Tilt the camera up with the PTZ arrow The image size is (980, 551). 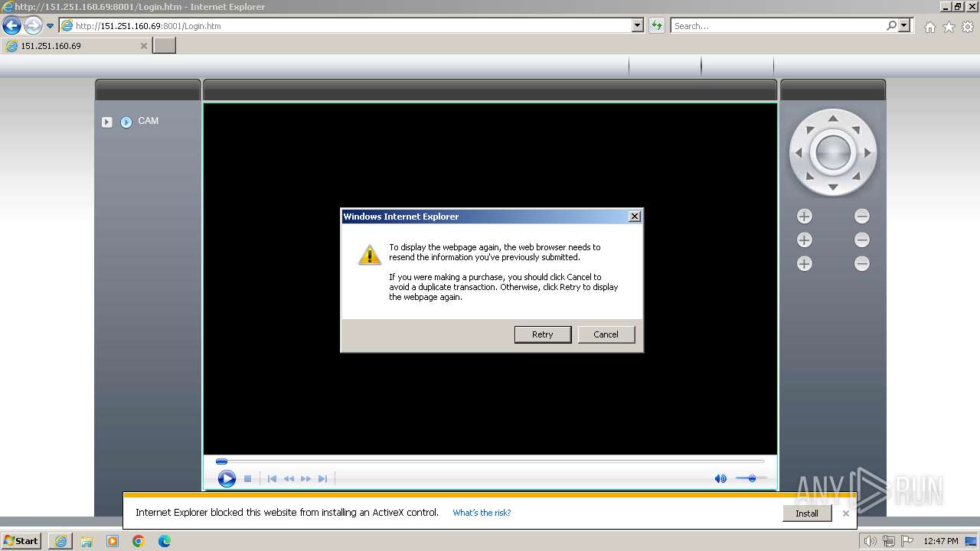(x=833, y=119)
